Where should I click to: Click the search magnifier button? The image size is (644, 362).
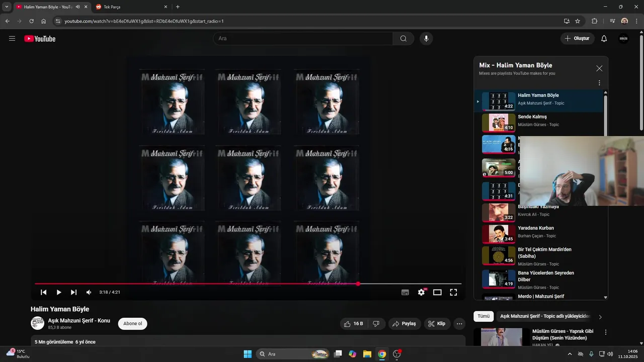coord(404,39)
